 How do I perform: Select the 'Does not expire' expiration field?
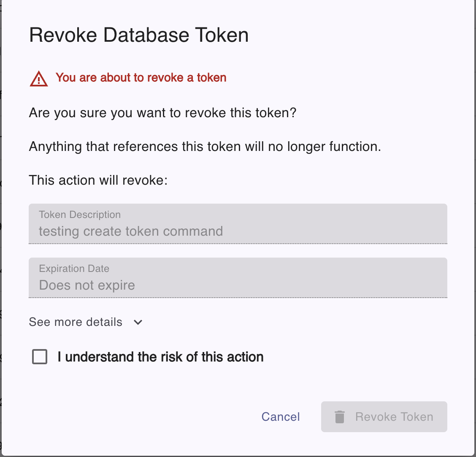(238, 278)
